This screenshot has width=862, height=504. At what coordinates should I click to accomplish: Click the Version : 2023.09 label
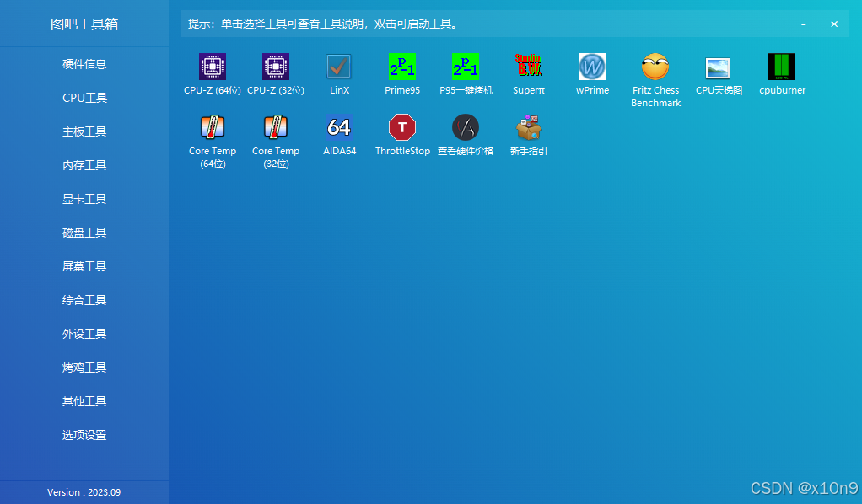84,492
